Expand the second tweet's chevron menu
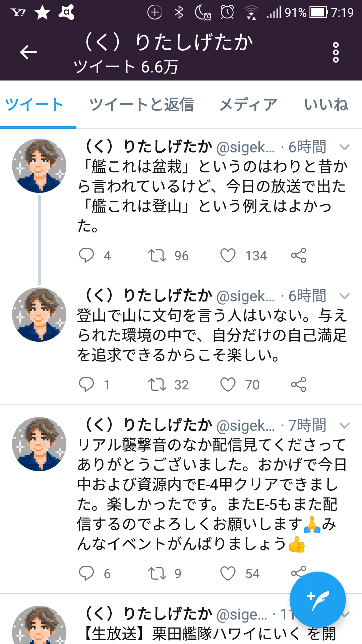This screenshot has width=362, height=644. click(344, 296)
